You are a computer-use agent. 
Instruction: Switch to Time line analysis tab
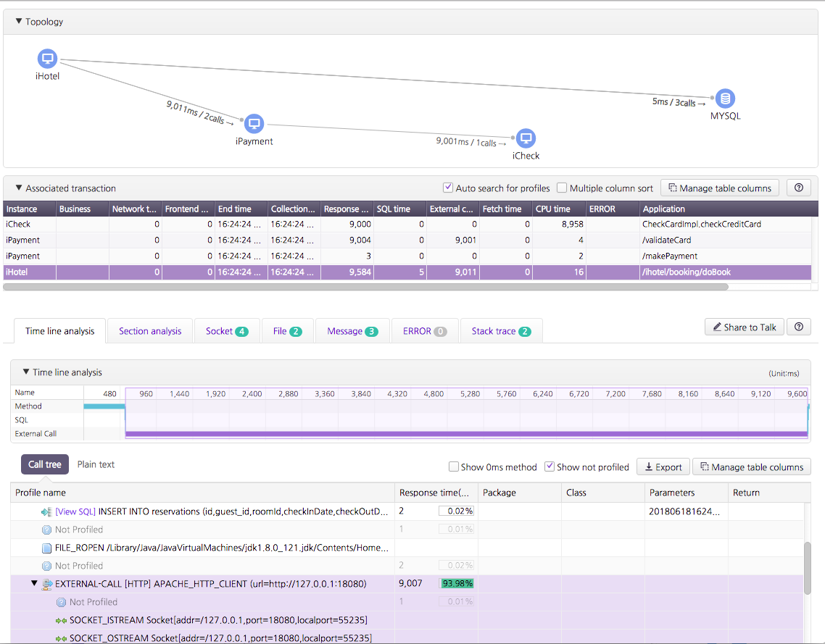pos(60,330)
